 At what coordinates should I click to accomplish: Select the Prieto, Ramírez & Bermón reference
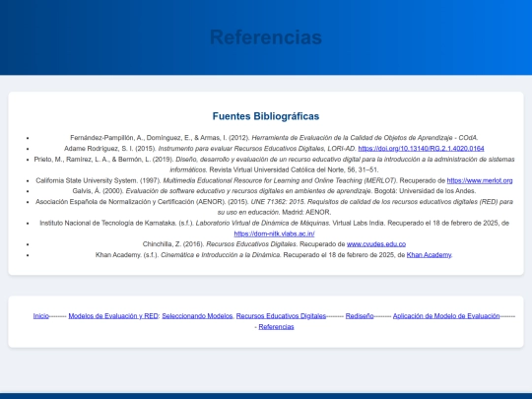point(274,165)
